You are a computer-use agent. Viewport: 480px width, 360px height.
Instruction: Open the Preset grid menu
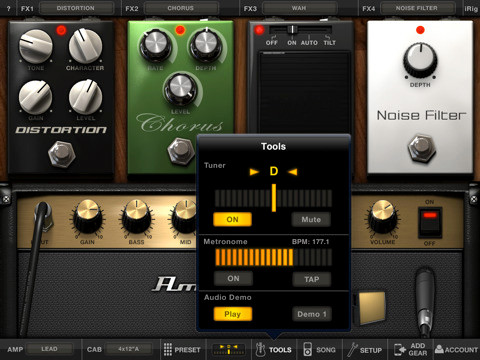tap(182, 350)
